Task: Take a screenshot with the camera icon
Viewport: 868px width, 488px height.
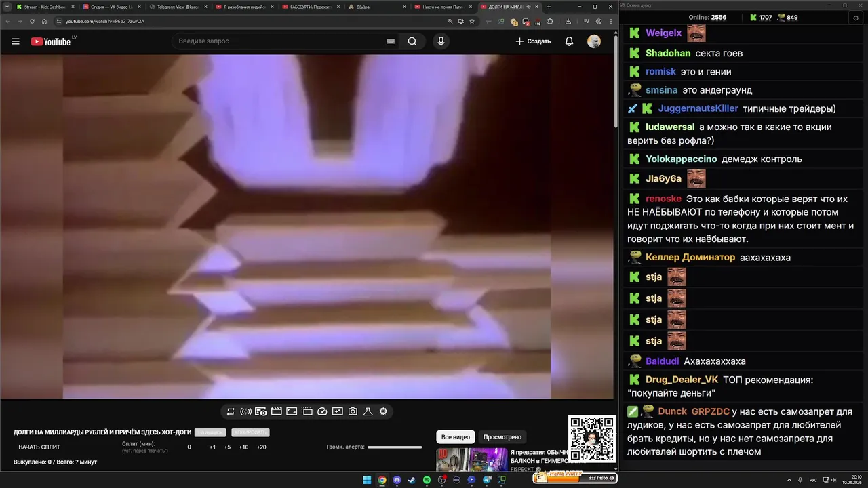Action: pyautogui.click(x=353, y=411)
